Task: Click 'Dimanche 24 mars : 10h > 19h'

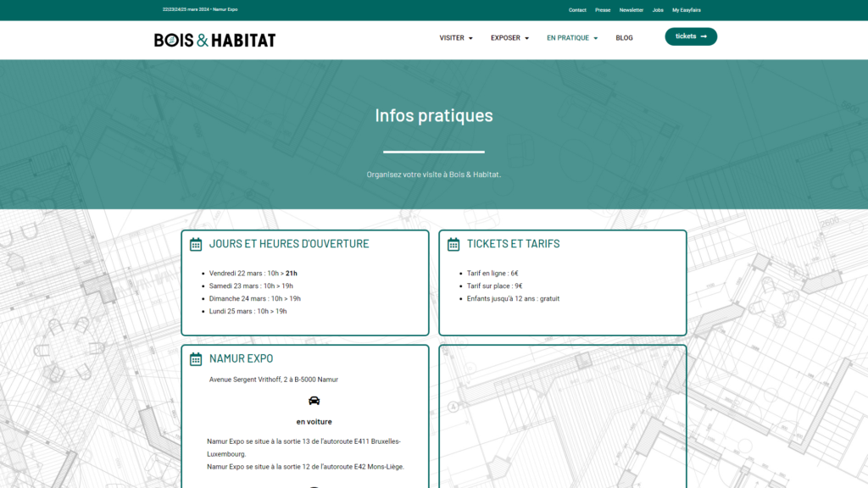Action: coord(254,299)
